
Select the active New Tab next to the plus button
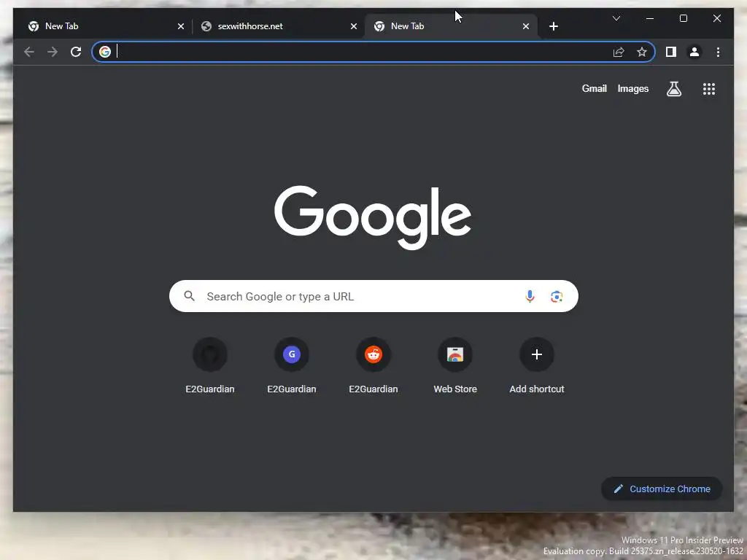click(x=452, y=26)
